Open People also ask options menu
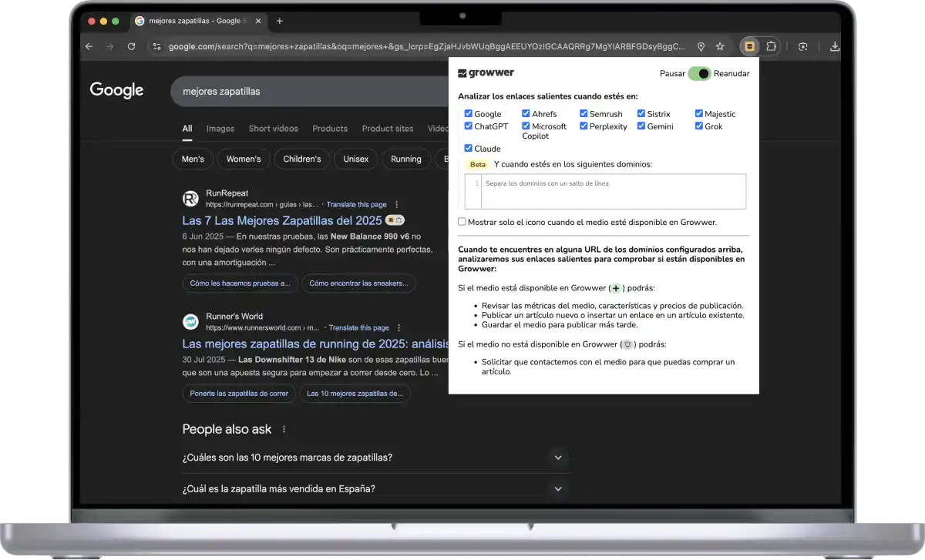The width and height of the screenshot is (925, 560). (x=284, y=429)
